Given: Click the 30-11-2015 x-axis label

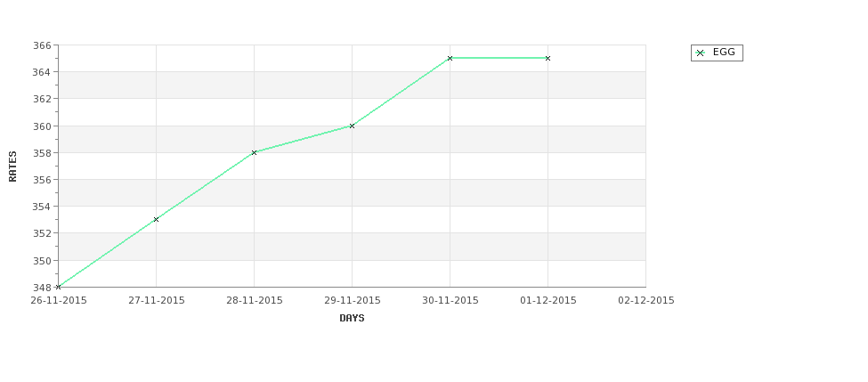Looking at the screenshot, I should [x=450, y=300].
